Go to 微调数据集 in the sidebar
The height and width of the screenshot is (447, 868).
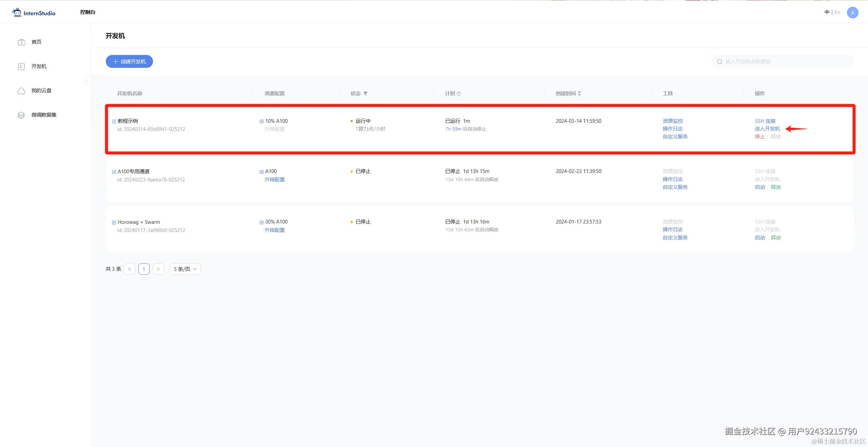pos(44,115)
